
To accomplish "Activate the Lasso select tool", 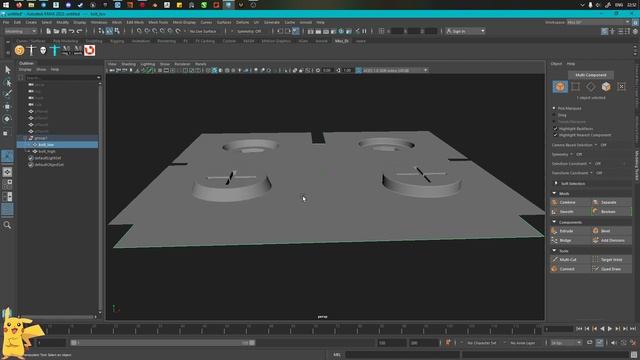I will pos(7,82).
